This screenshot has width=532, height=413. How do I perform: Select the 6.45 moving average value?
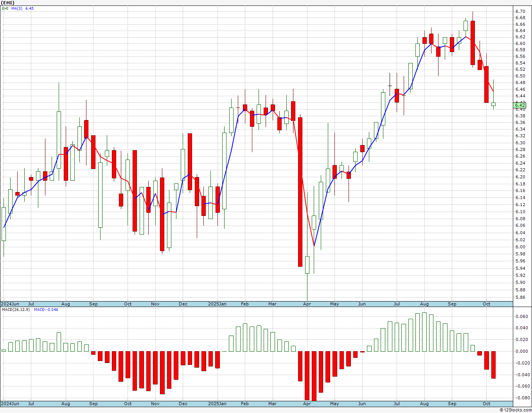(x=29, y=8)
